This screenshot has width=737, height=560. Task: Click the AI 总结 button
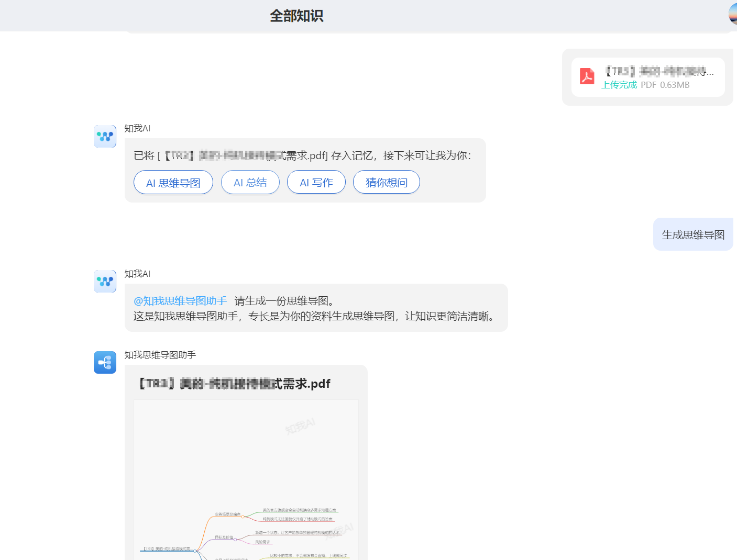[250, 182]
